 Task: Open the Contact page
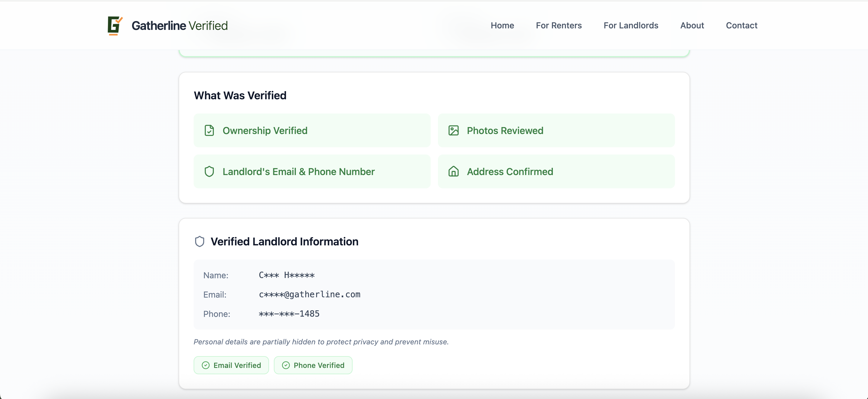click(742, 25)
